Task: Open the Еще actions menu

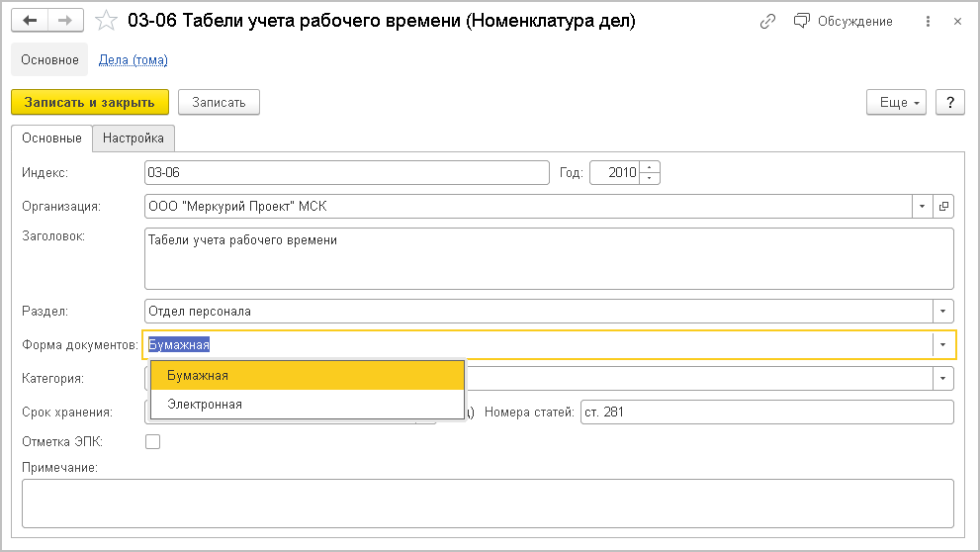Action: coord(896,103)
